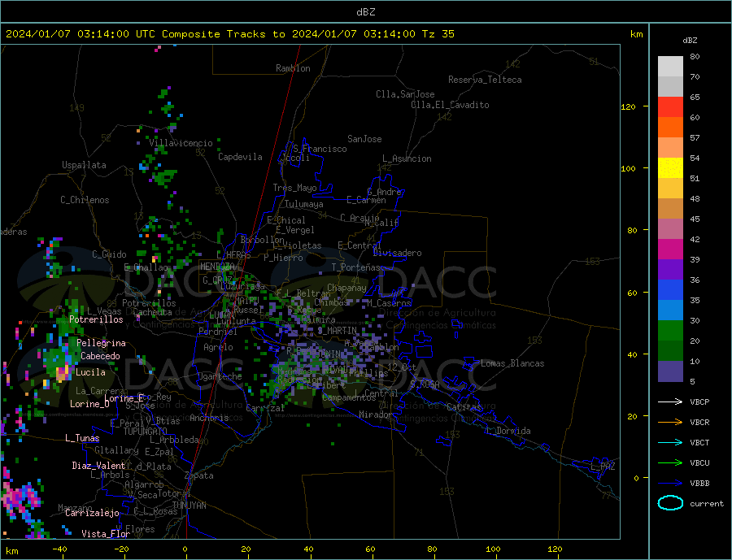Select the magenta swatch in dBZ legend
Image resolution: width=732 pixels, height=560 pixels.
670,250
